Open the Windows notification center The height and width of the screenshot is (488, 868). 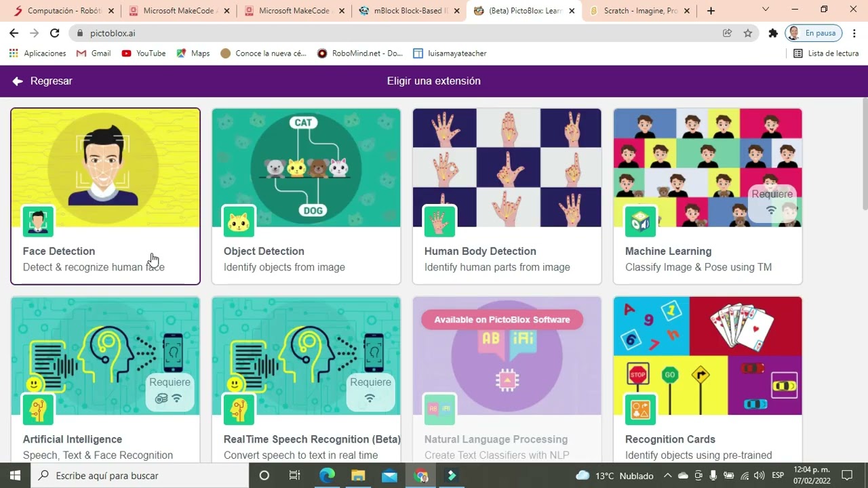[x=847, y=475]
